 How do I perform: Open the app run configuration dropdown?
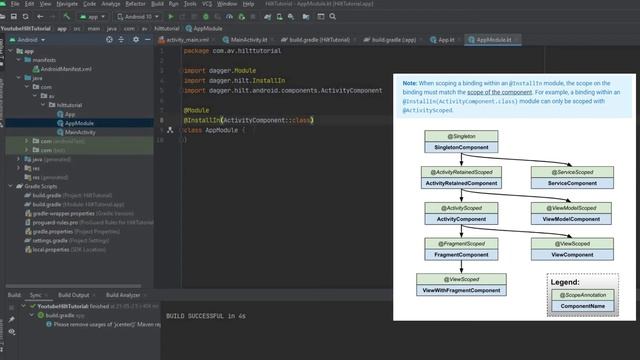tap(93, 17)
